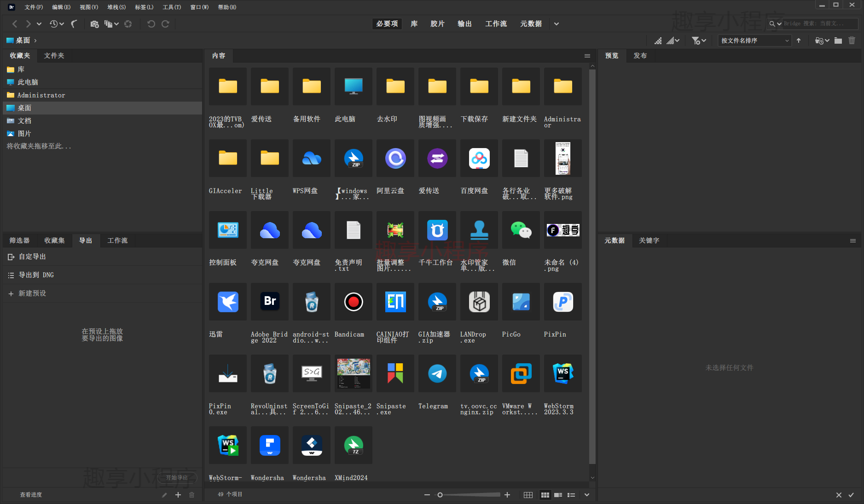The height and width of the screenshot is (504, 864).
Task: Open in Camera Raw aperture icon
Action: click(128, 24)
